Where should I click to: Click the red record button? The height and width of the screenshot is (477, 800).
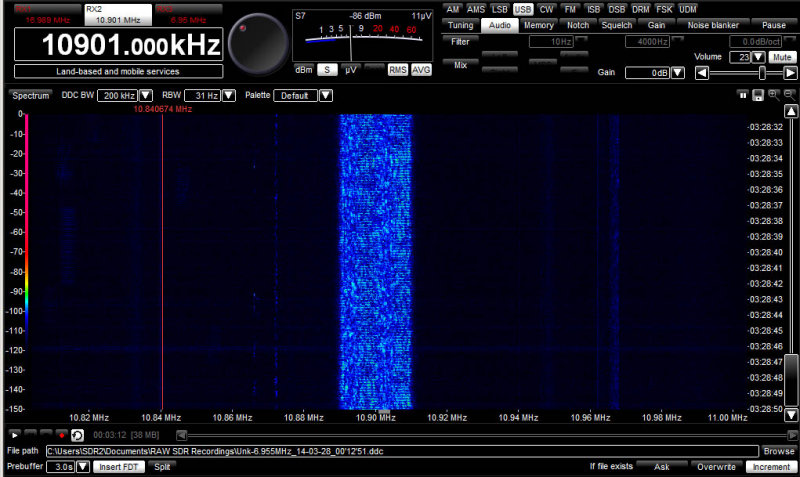[61, 435]
